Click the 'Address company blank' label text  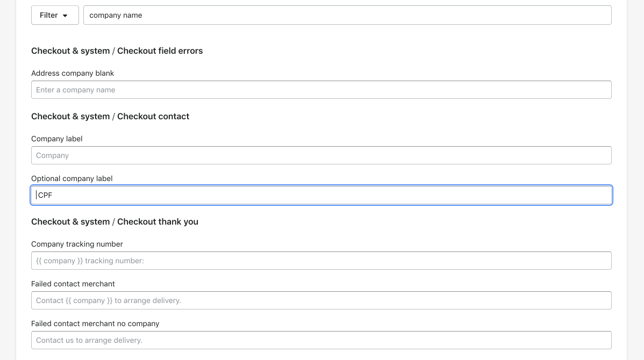73,73
